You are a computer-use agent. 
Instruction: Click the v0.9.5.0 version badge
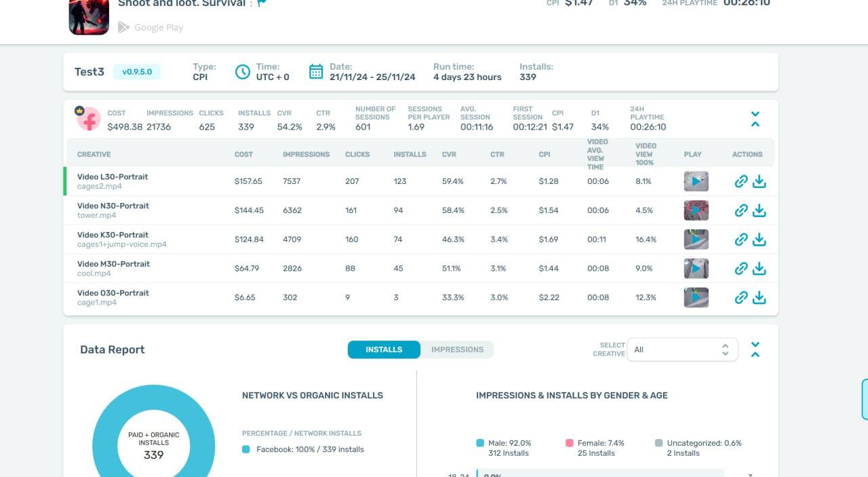[x=136, y=71]
